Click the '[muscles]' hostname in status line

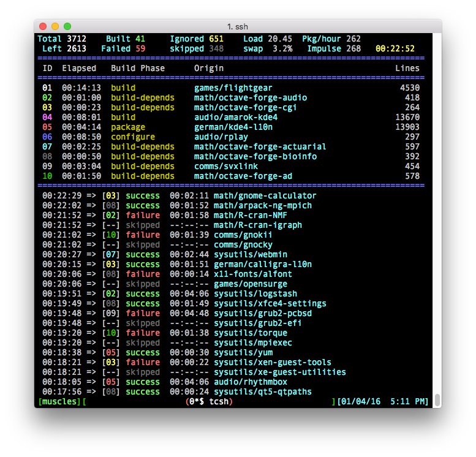pos(59,401)
